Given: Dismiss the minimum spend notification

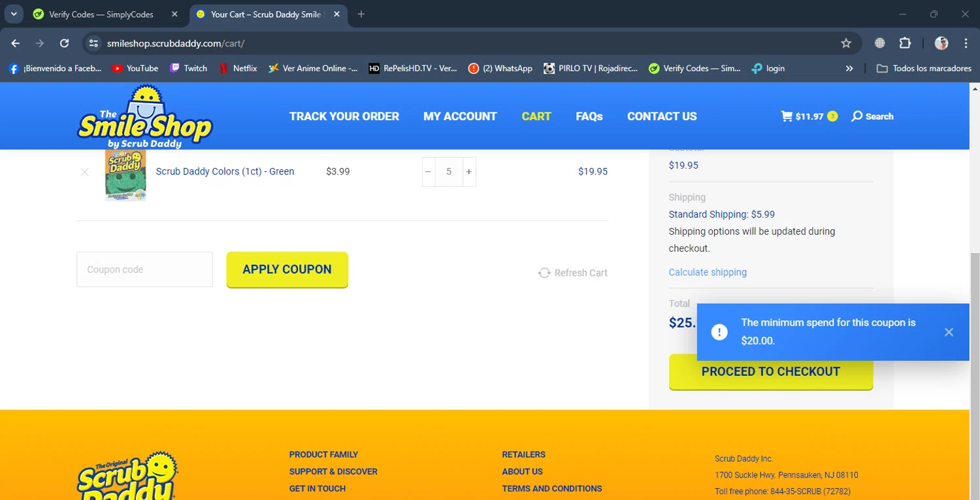Looking at the screenshot, I should (949, 332).
